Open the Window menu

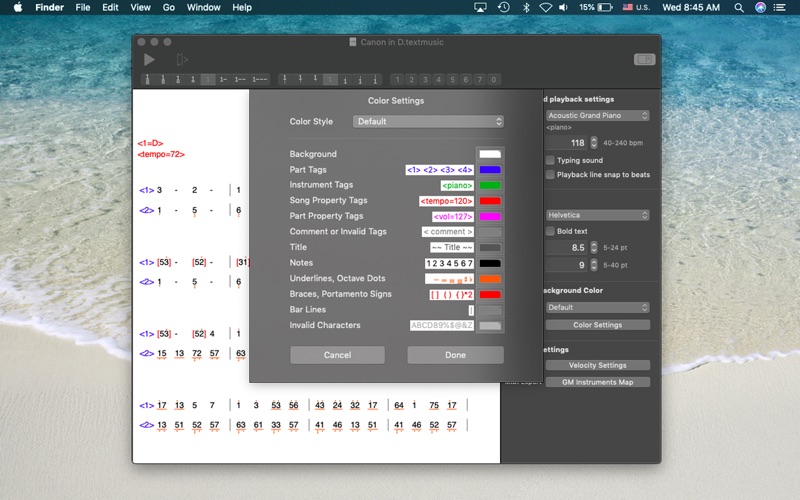203,7
